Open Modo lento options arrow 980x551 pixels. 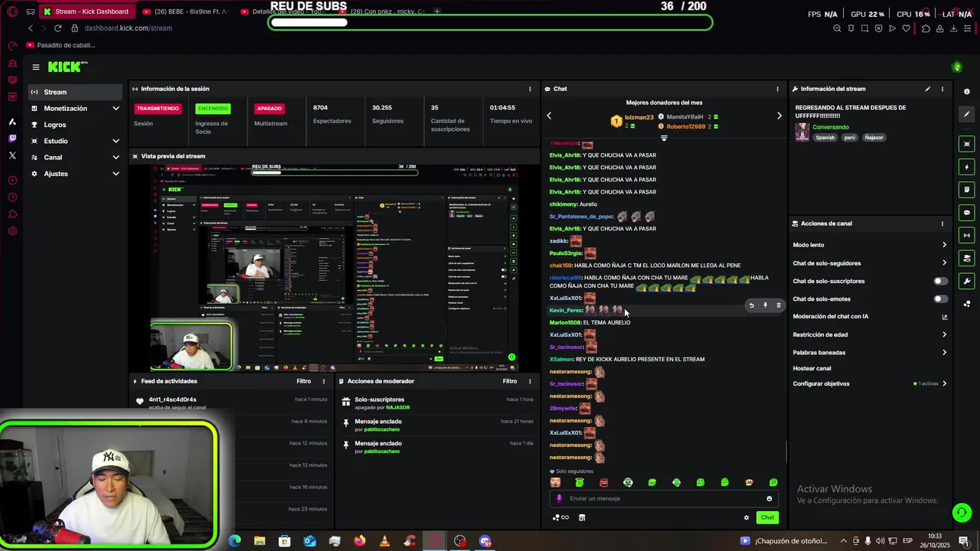tap(944, 245)
